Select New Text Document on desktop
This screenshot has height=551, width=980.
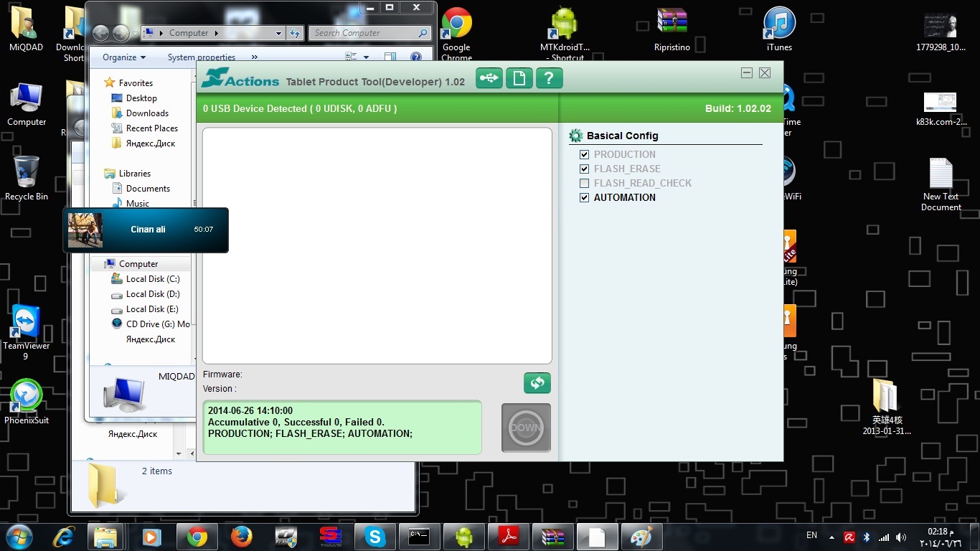point(941,185)
